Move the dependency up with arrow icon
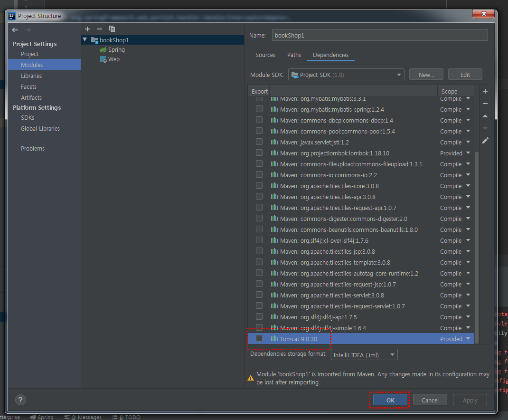The height and width of the screenshot is (420, 508). pyautogui.click(x=485, y=116)
